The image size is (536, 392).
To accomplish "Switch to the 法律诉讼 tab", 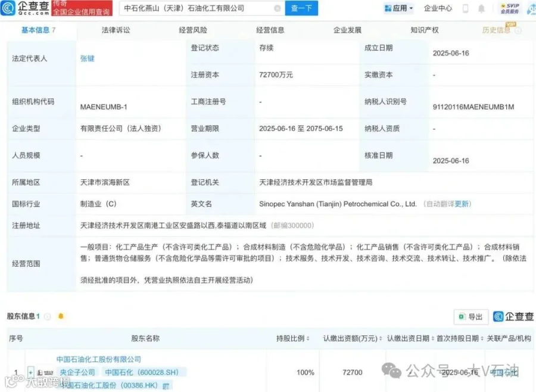I will coord(116,30).
